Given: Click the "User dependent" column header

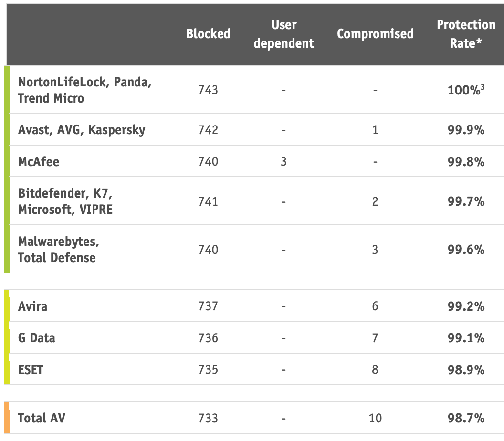Looking at the screenshot, I should pyautogui.click(x=284, y=34).
